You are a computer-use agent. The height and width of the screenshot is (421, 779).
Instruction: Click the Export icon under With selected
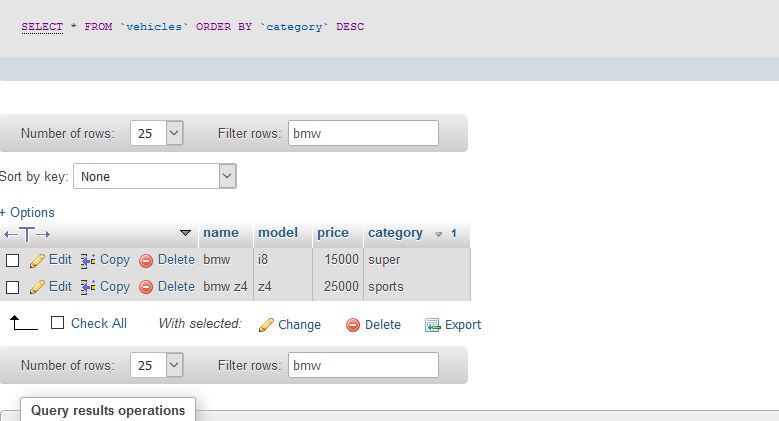click(433, 325)
